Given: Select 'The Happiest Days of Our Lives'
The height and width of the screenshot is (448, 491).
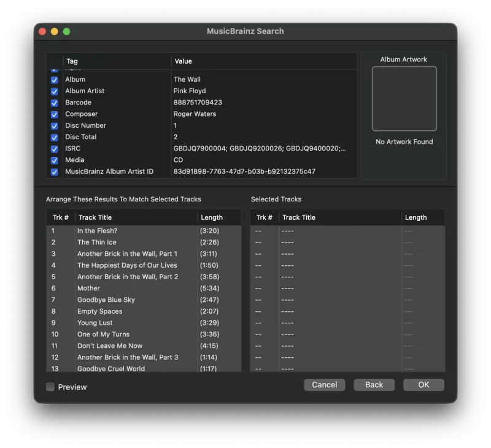Looking at the screenshot, I should click(144, 265).
